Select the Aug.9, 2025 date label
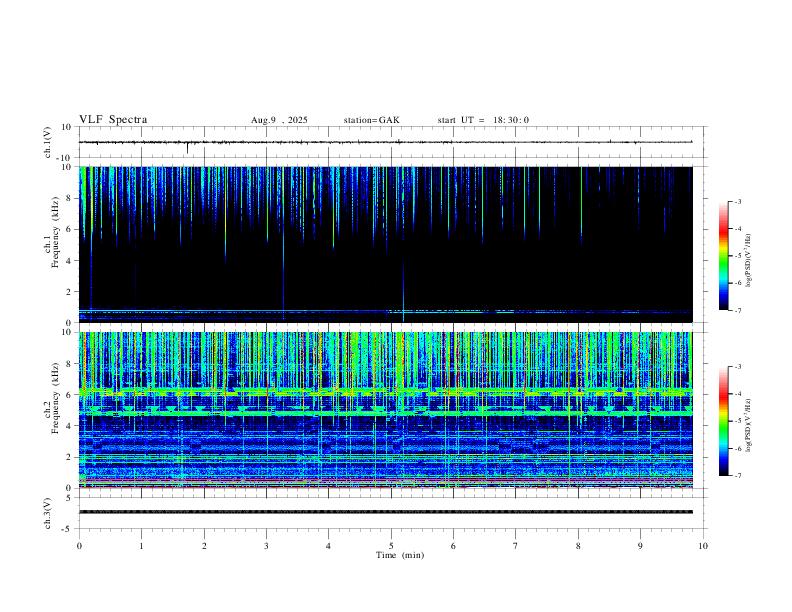 [x=279, y=120]
